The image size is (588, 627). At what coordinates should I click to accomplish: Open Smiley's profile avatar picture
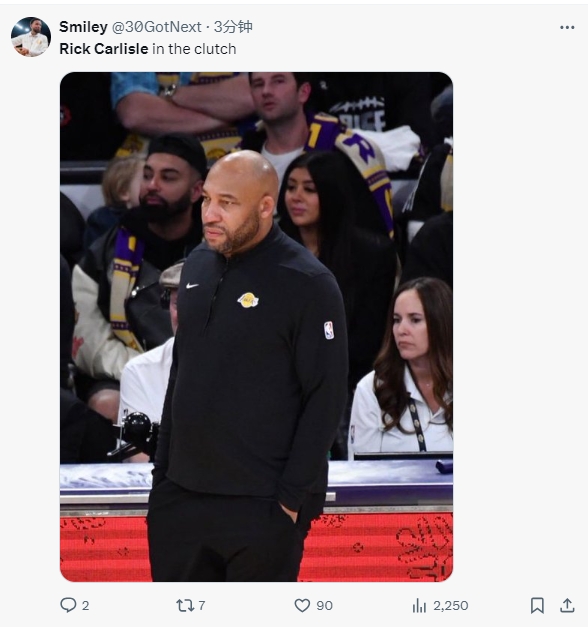point(31,37)
